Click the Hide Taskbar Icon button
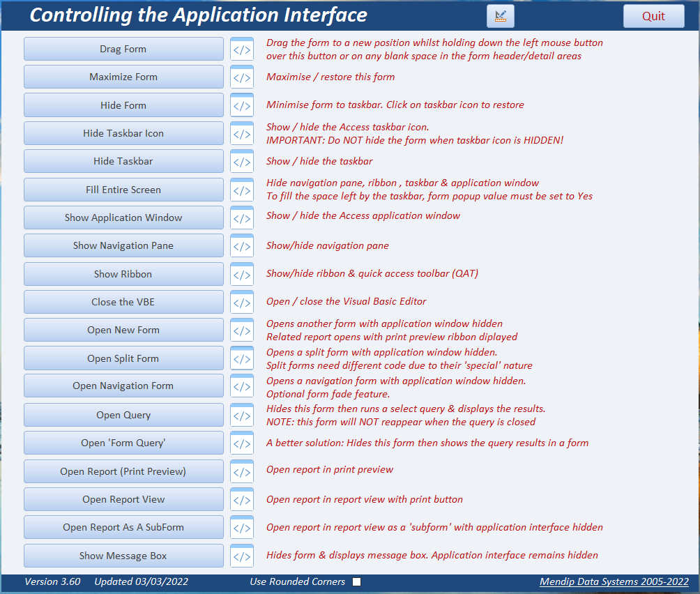Screen dimensions: 700x594 (x=123, y=133)
